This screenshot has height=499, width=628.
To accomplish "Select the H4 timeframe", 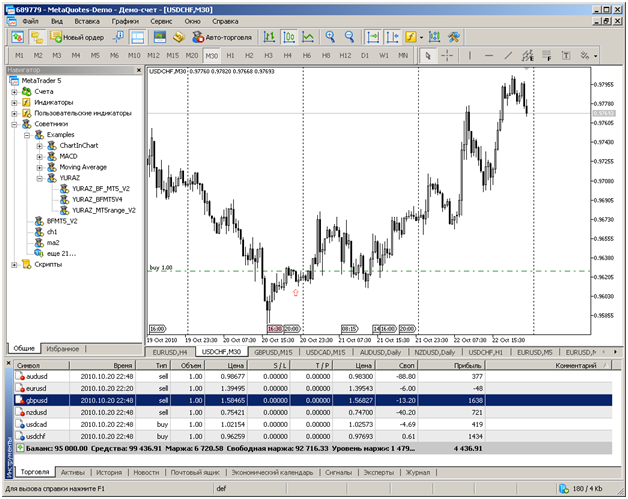I will [288, 56].
